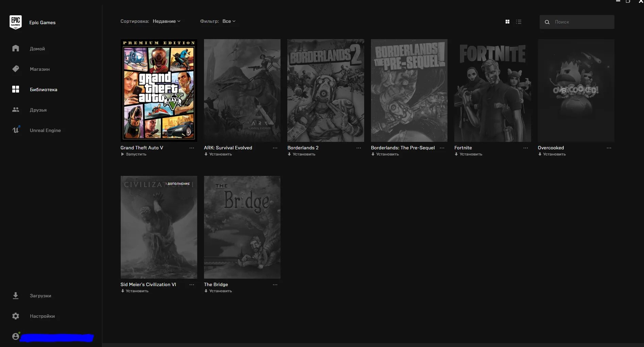644x347 pixels.
Task: Click the Fortnite game title
Action: (463, 148)
